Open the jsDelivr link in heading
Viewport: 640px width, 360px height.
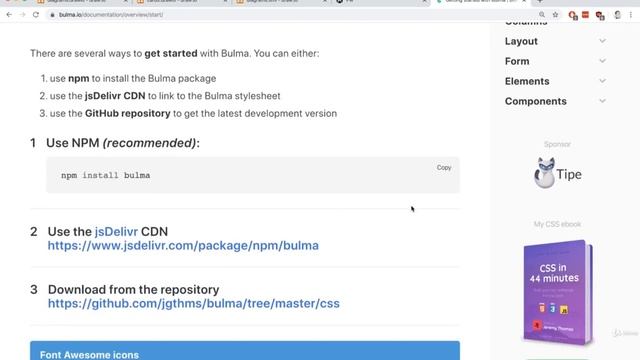pos(116,231)
